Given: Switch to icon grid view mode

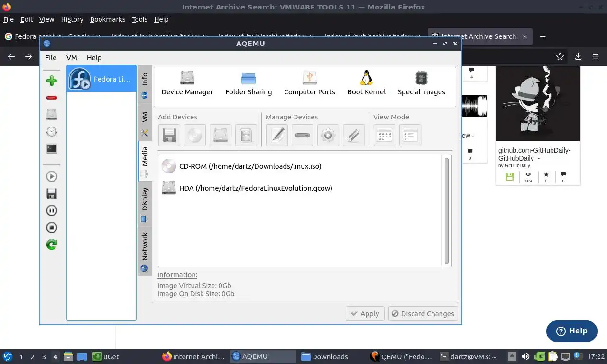Looking at the screenshot, I should pyautogui.click(x=385, y=136).
